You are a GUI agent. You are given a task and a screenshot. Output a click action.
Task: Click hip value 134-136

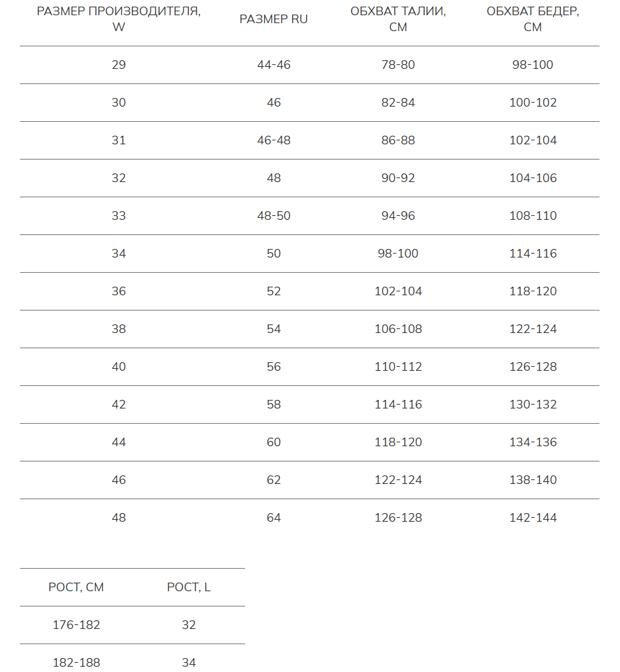pyautogui.click(x=533, y=442)
